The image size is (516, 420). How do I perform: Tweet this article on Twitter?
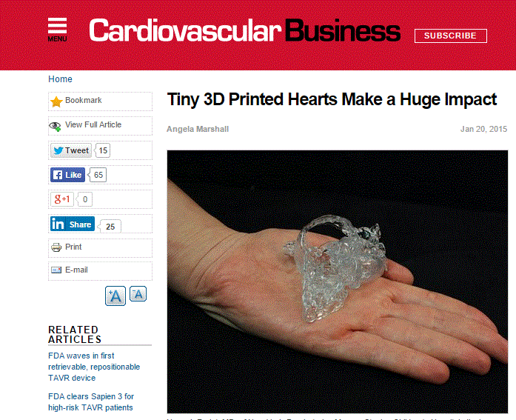(71, 150)
